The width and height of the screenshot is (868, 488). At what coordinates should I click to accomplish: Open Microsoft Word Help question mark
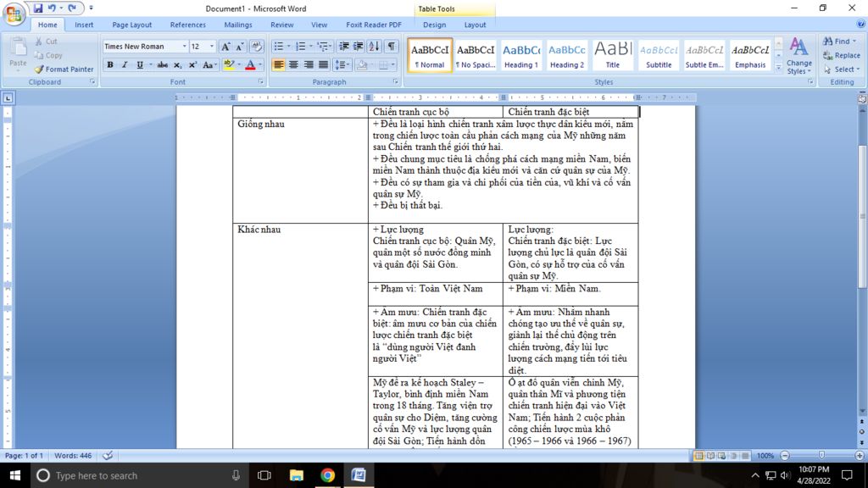(860, 24)
